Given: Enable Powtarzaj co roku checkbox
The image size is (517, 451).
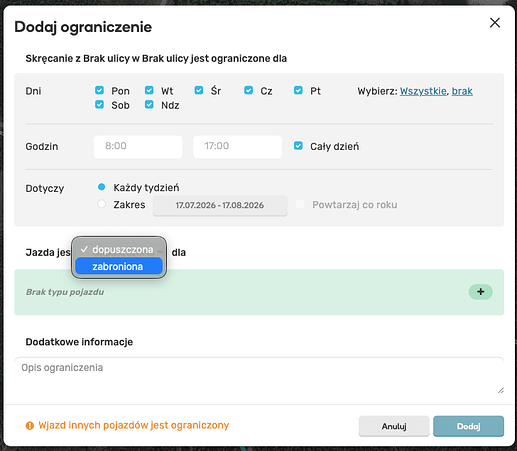Looking at the screenshot, I should (300, 204).
